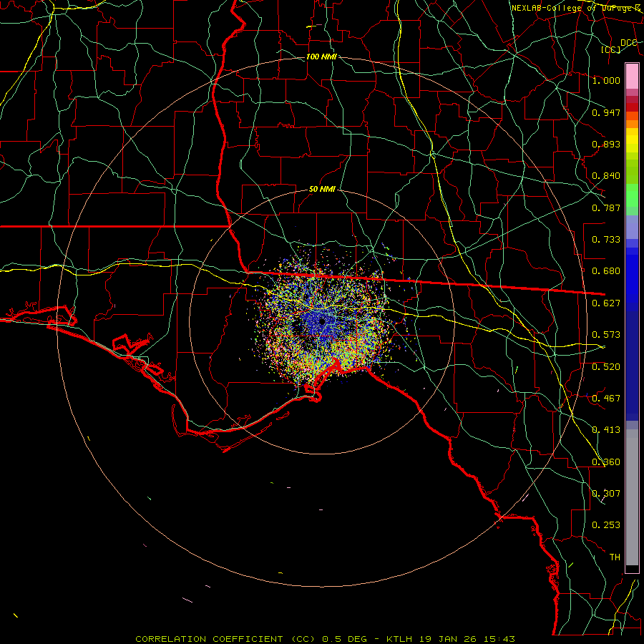
Task: Click the 50 NMI range ring label
Action: [x=322, y=189]
